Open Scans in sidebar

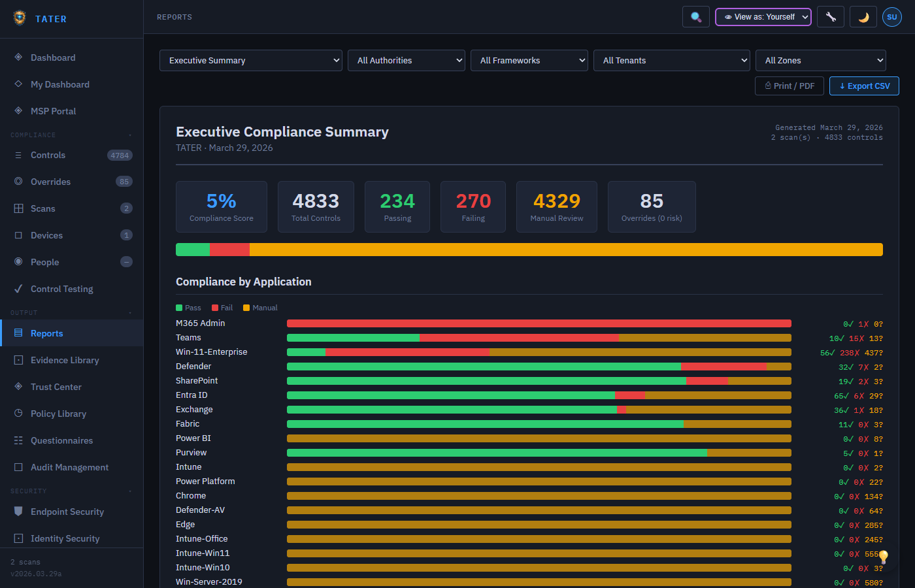(72, 208)
